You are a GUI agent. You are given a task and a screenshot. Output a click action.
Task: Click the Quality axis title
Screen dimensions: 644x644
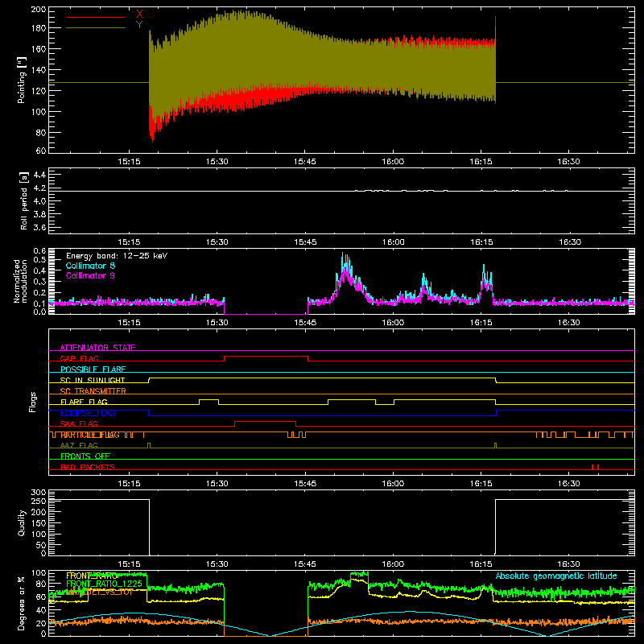[x=22, y=522]
